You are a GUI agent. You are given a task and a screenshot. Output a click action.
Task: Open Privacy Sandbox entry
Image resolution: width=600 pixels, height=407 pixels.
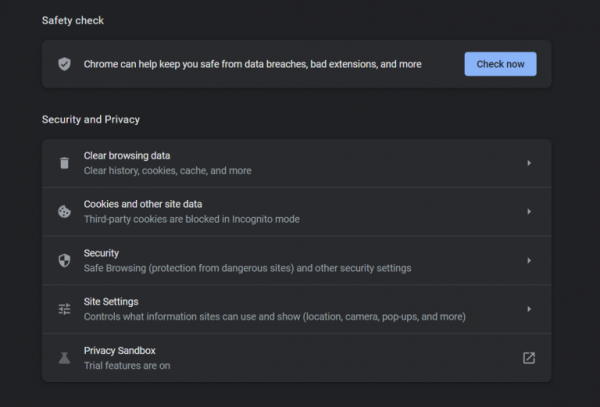297,358
